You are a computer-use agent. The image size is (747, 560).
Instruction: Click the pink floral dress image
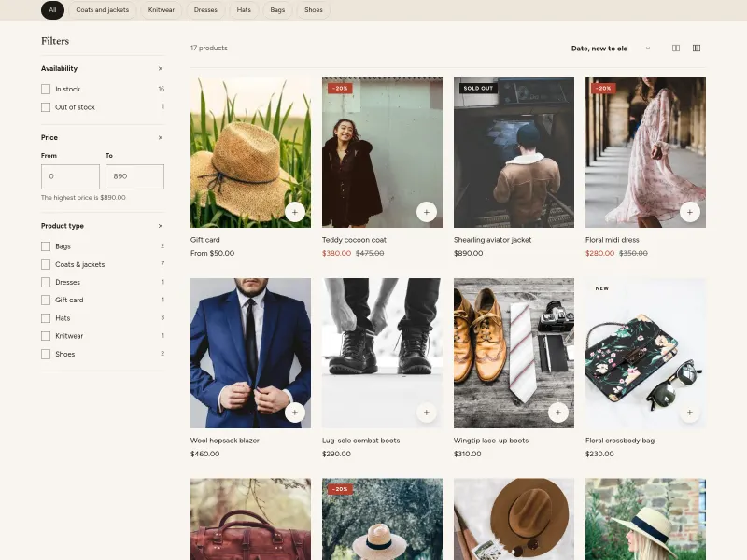645,152
